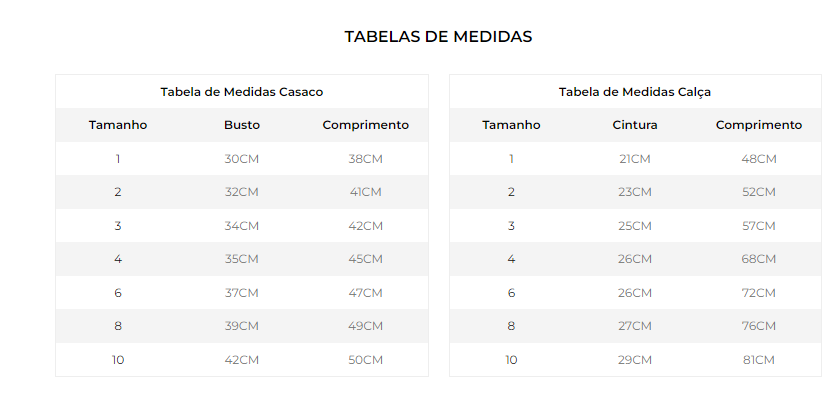The height and width of the screenshot is (413, 833).
Task: Select the 30CM bust cell
Action: [242, 159]
